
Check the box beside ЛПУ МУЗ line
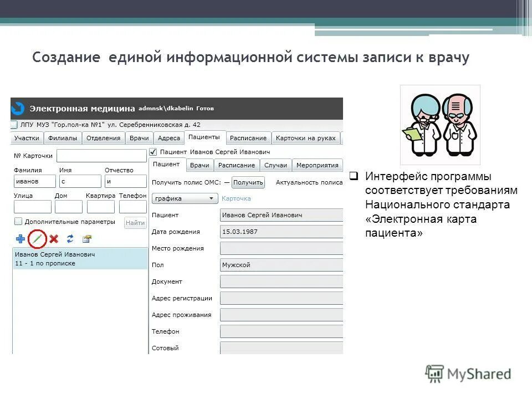(x=13, y=126)
